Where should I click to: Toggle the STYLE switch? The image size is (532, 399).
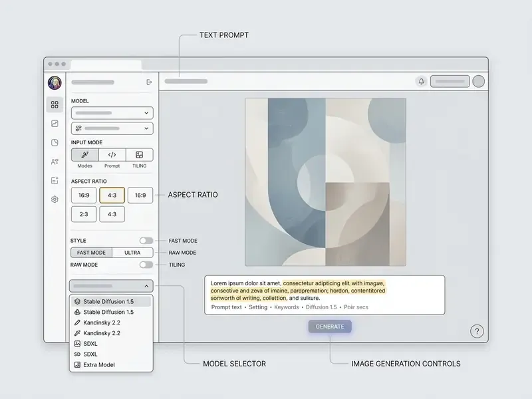(146, 241)
